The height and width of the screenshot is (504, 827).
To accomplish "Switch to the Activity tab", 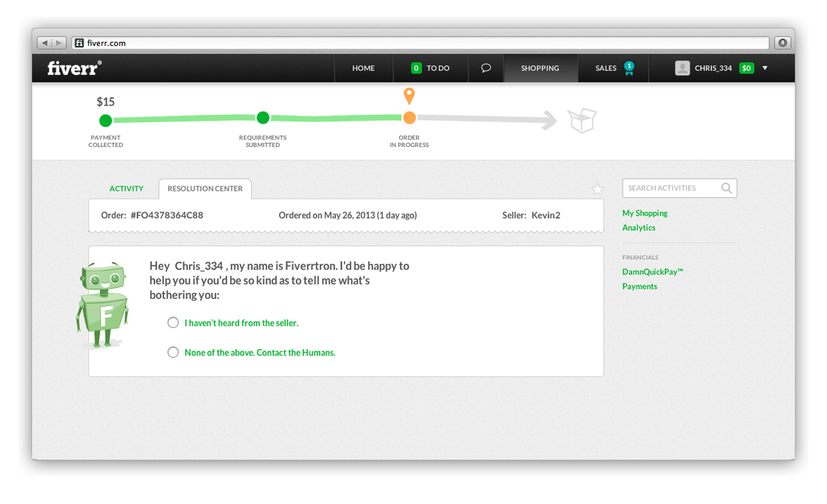I will click(126, 188).
